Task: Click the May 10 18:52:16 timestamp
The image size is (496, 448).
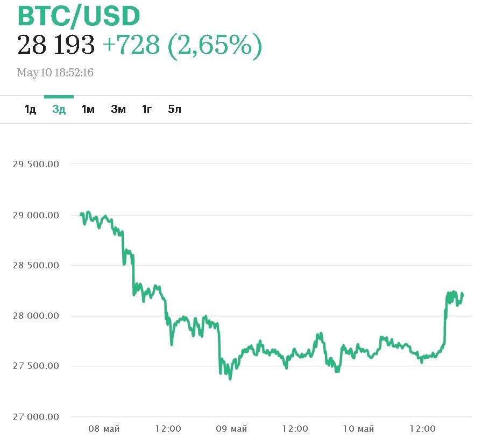Action: [x=55, y=73]
